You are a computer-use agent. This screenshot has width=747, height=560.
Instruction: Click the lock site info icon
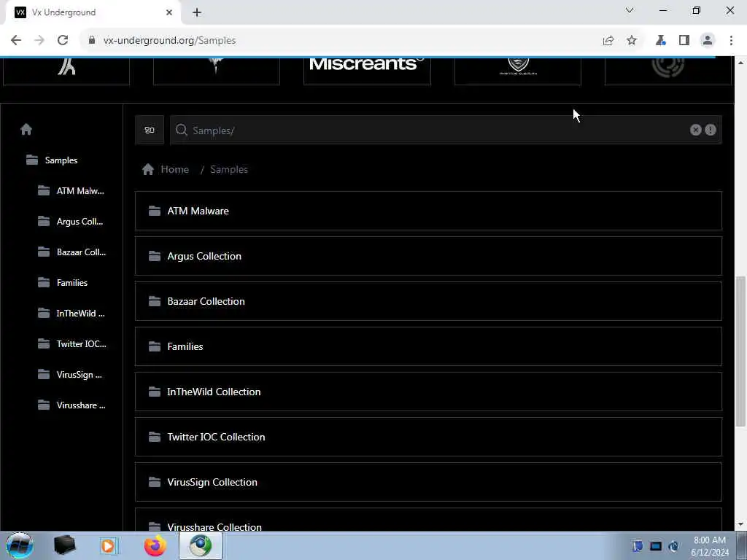[92, 41]
